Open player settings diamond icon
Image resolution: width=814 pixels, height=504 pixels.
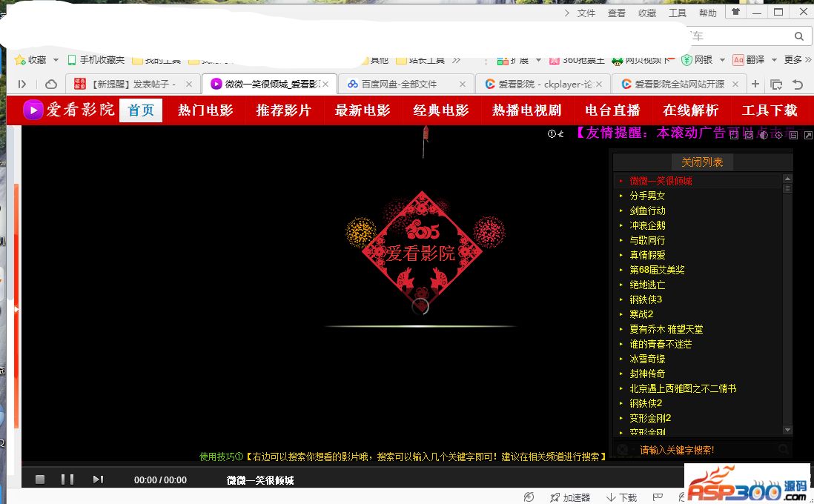pyautogui.click(x=778, y=136)
